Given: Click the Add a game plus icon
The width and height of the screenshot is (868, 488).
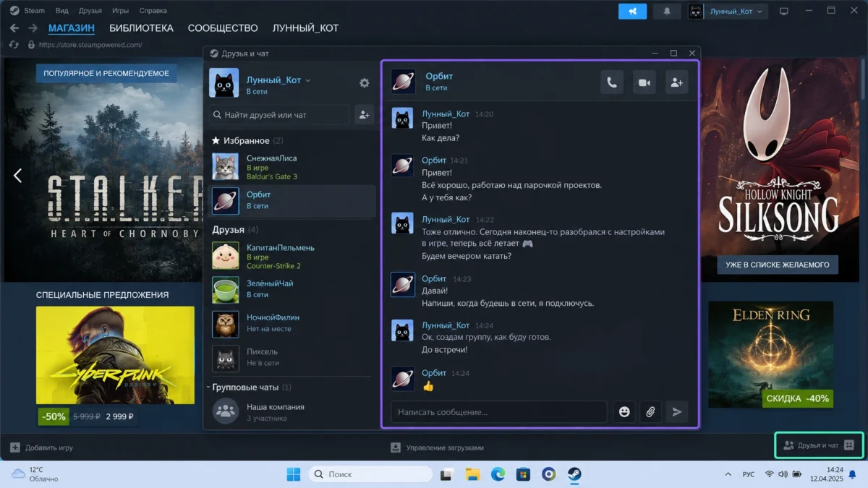Looking at the screenshot, I should click(x=15, y=448).
